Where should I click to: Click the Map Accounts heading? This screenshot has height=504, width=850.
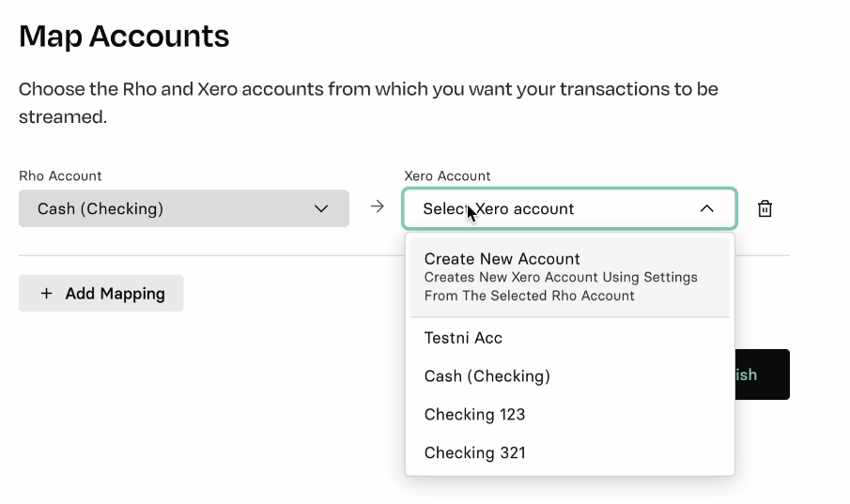124,37
